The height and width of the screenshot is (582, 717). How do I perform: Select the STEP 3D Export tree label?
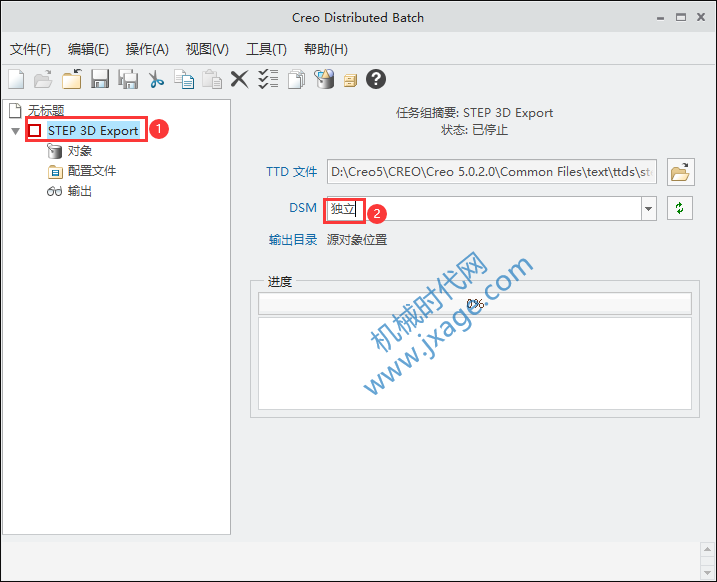point(93,130)
